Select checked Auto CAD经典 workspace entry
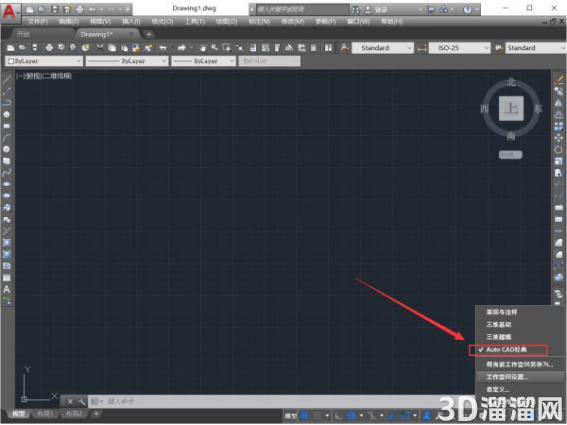The height and width of the screenshot is (425, 567). (x=508, y=350)
